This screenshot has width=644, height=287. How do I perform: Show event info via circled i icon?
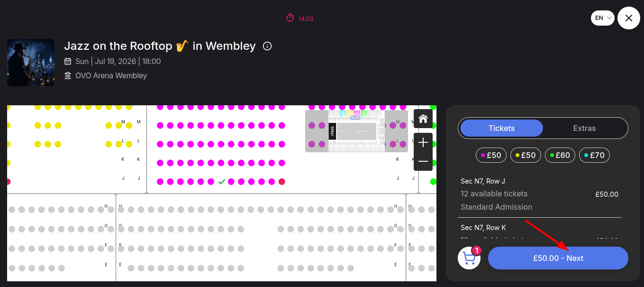coord(267,46)
